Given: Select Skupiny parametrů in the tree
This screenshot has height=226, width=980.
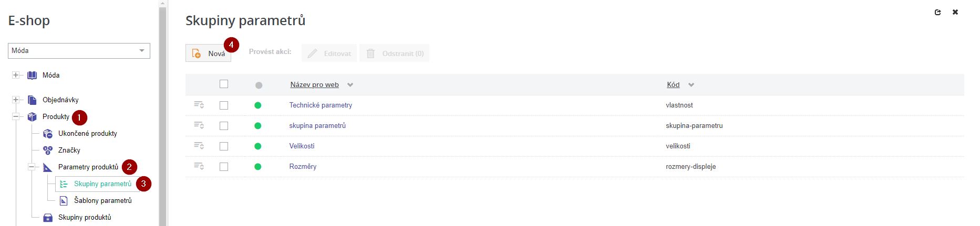Looking at the screenshot, I should 102,184.
